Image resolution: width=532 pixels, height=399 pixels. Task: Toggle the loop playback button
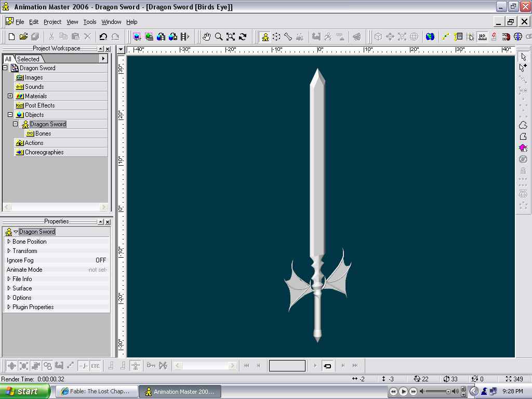pos(327,366)
